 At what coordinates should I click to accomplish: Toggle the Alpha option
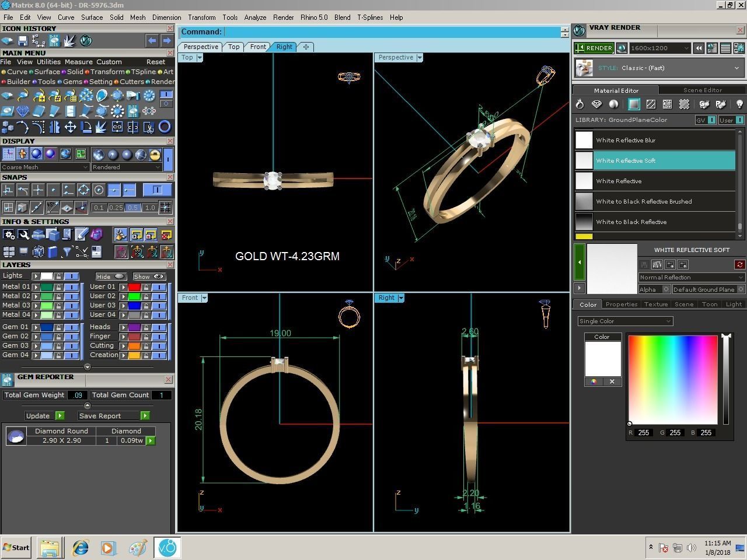coord(666,289)
